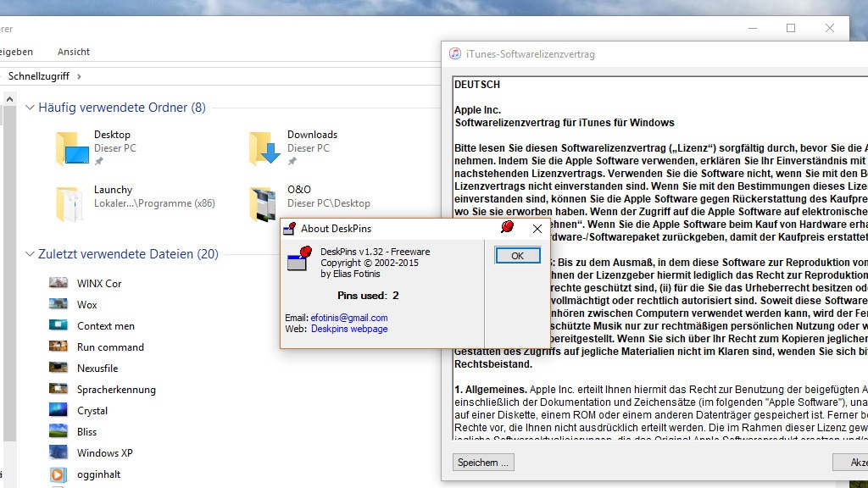The image size is (868, 488).
Task: Click the pin marker under the Downloads folder
Action: point(292,161)
